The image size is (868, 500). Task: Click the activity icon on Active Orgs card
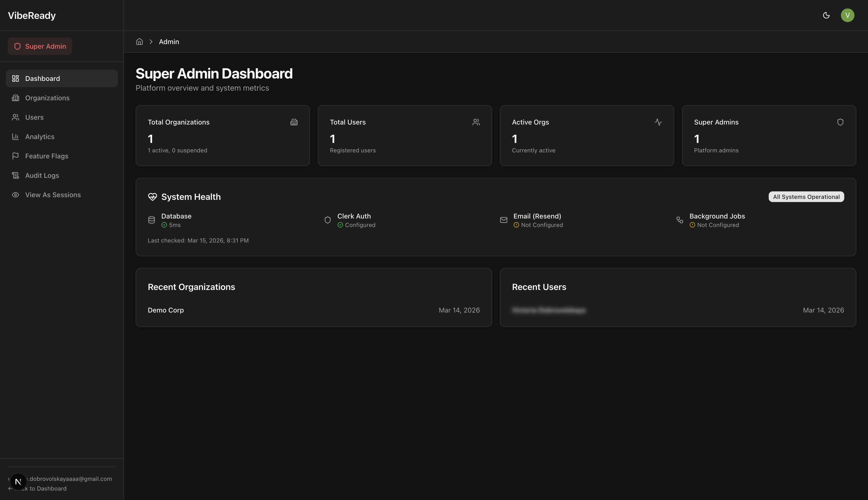click(x=658, y=122)
